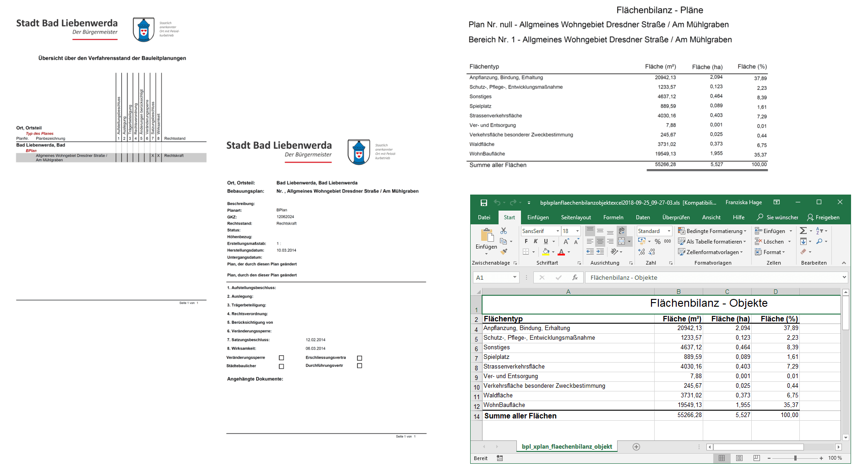
Task: Select the Format Painter brush icon
Action: coord(504,252)
